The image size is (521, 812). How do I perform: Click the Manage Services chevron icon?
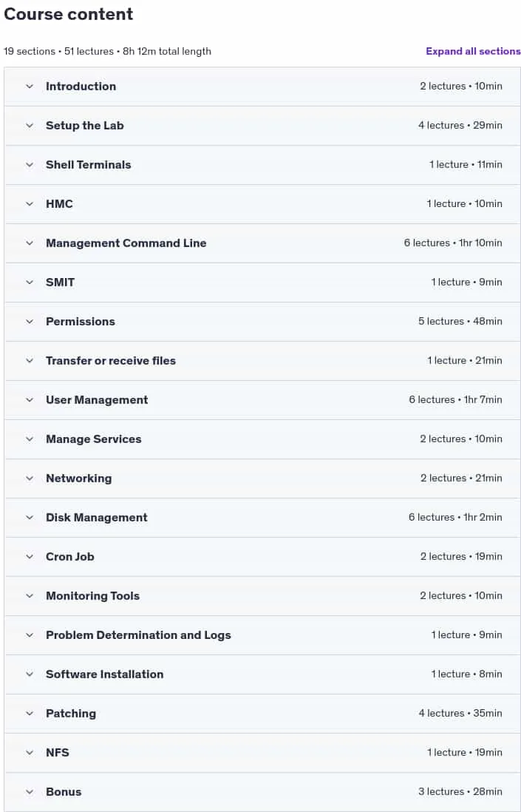pyautogui.click(x=30, y=439)
